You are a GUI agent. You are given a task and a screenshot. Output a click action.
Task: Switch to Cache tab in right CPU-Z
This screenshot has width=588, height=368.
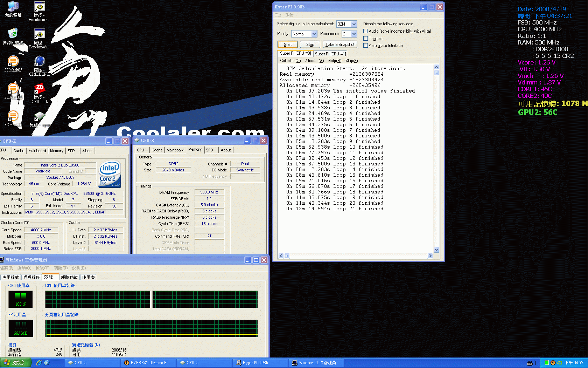(x=157, y=150)
